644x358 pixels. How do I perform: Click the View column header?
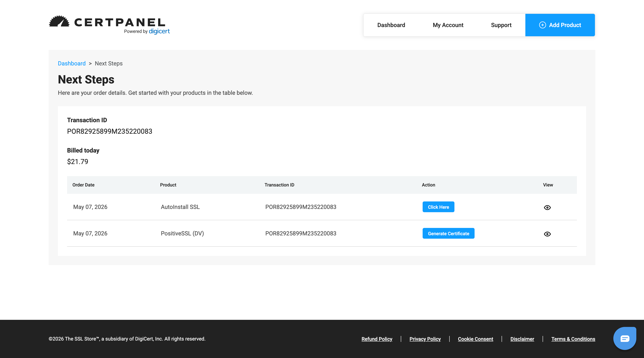pos(548,185)
